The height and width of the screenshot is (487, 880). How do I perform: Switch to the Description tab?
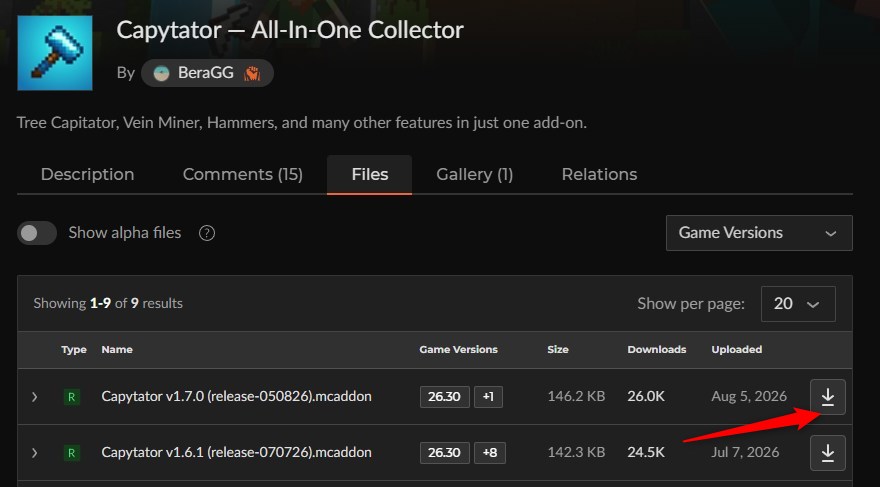tap(88, 174)
